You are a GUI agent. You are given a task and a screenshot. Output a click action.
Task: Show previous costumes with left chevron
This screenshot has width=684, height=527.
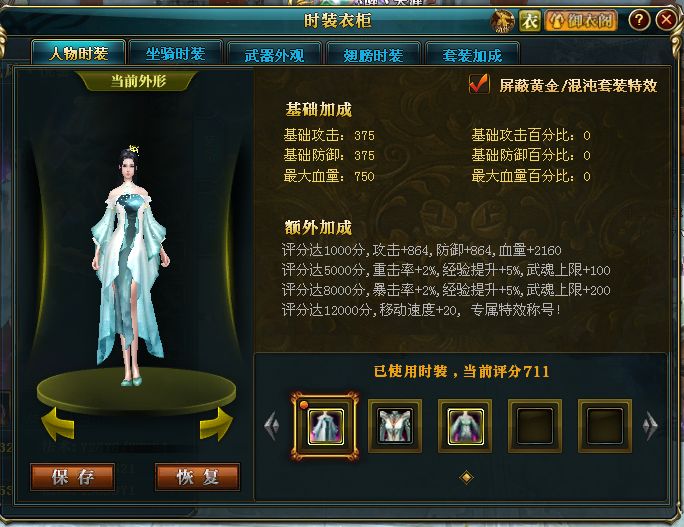pyautogui.click(x=272, y=425)
